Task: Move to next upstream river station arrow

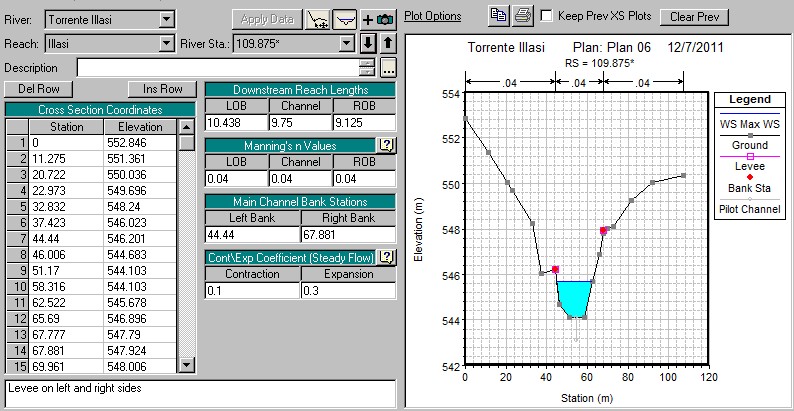Action: coord(387,43)
